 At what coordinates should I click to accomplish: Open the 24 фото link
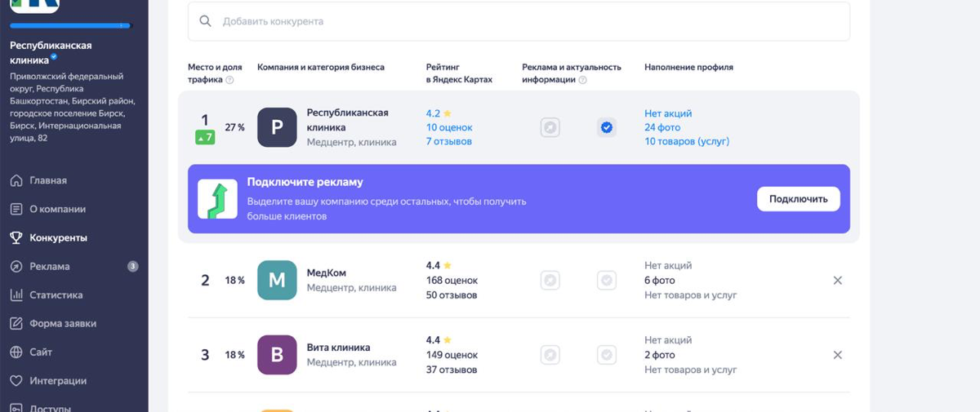coord(662,127)
